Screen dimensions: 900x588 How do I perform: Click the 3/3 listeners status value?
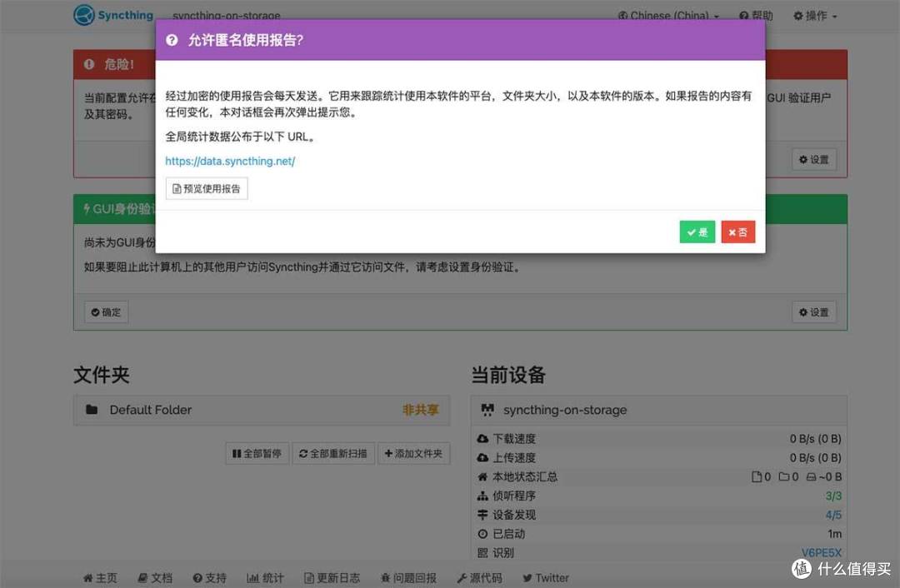834,496
